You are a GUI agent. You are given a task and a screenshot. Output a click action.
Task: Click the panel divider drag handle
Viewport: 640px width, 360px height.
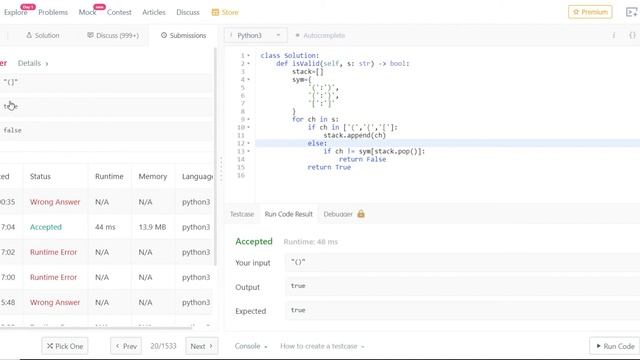pos(221,169)
